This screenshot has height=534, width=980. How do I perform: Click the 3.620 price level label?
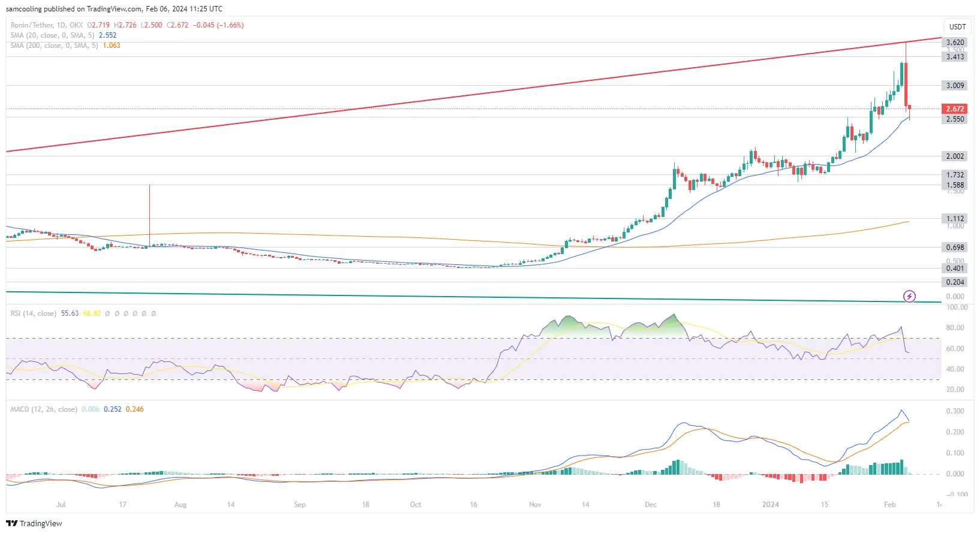click(x=955, y=43)
